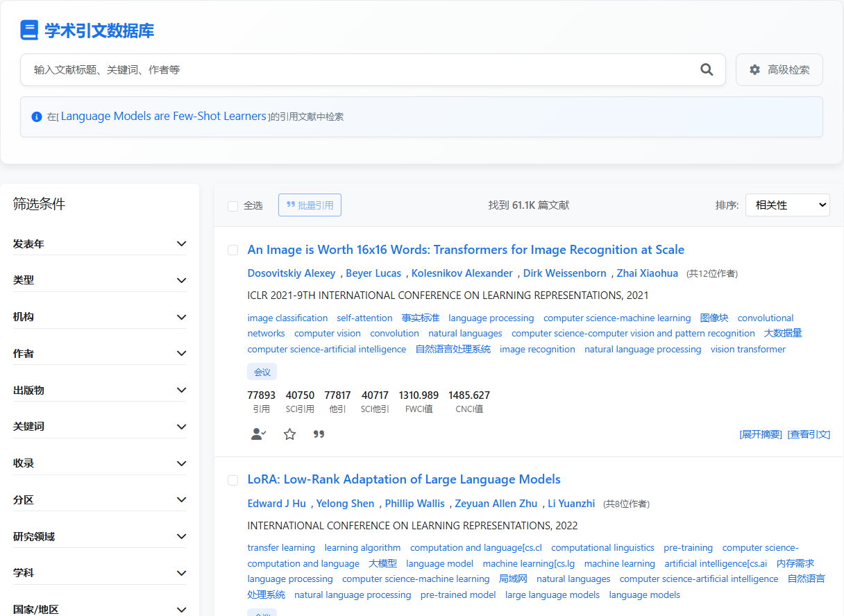Click the 批量引用 batch cite button
Image resolution: width=844 pixels, height=616 pixels.
point(310,205)
